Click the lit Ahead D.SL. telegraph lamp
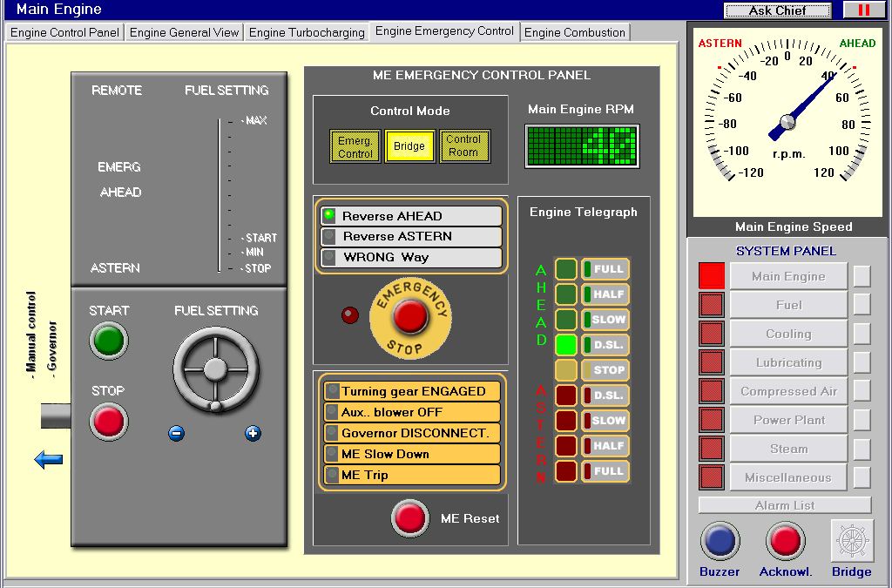892x588 pixels. click(566, 345)
